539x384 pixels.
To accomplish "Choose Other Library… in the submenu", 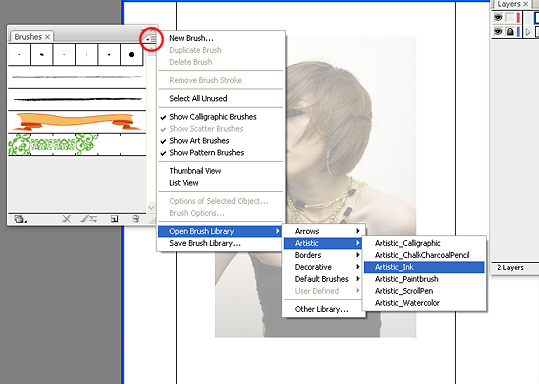I will pos(322,309).
